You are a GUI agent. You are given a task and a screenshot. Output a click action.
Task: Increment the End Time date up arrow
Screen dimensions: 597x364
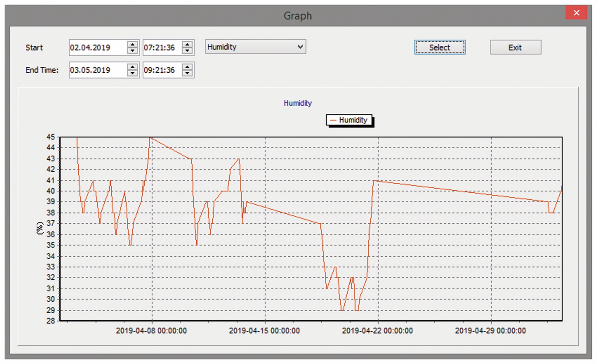point(132,67)
